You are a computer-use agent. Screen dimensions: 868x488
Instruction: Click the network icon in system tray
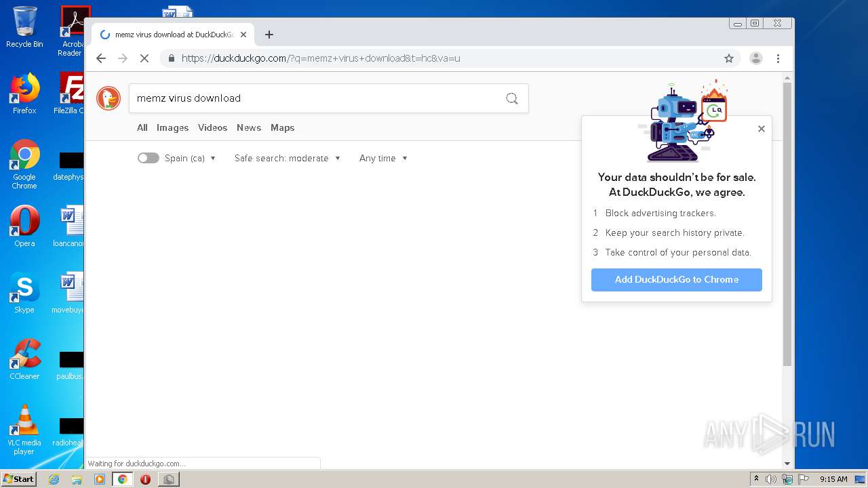point(787,479)
